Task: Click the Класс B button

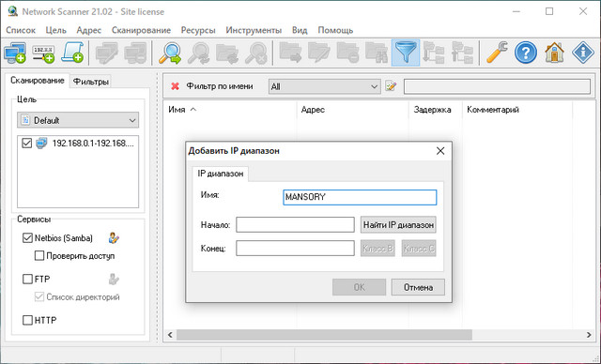Action: [x=378, y=249]
